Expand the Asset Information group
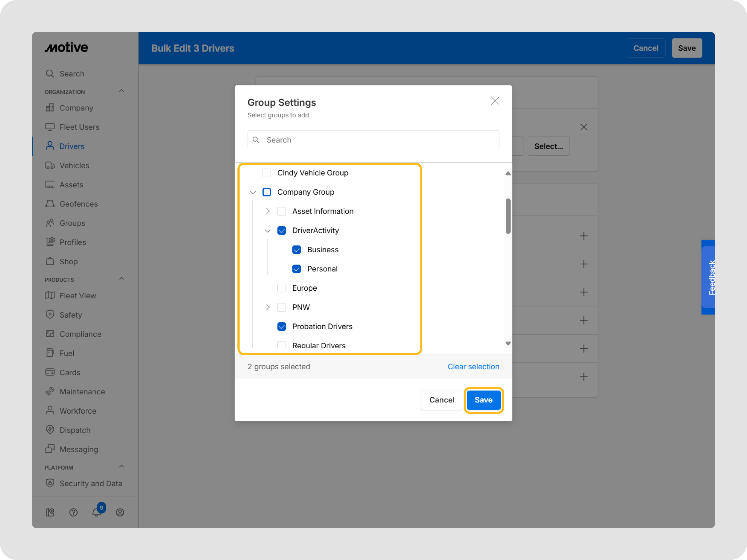Image resolution: width=747 pixels, height=560 pixels. 268,211
